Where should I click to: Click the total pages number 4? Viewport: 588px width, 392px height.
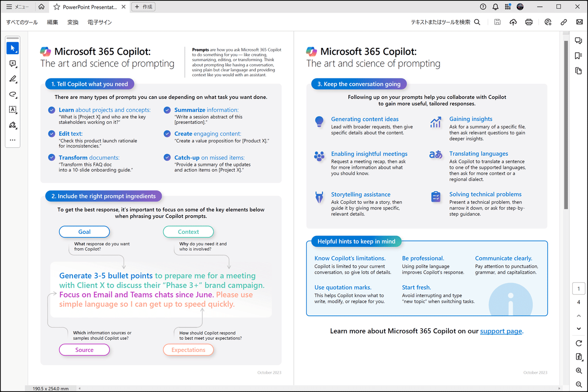(x=579, y=302)
